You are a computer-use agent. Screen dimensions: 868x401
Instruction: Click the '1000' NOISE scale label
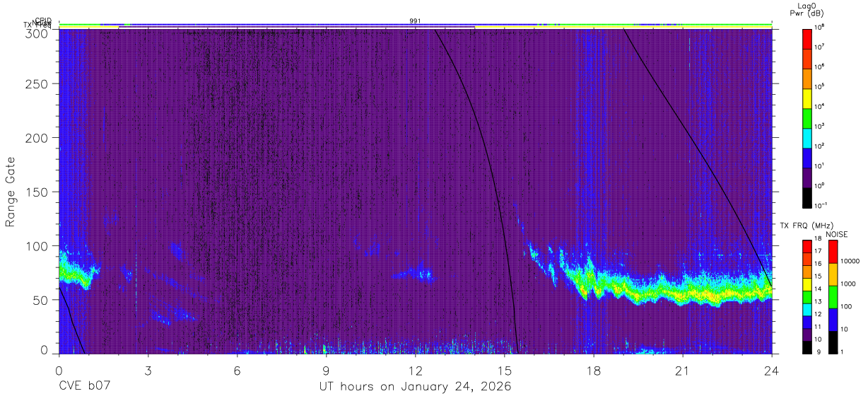(848, 284)
